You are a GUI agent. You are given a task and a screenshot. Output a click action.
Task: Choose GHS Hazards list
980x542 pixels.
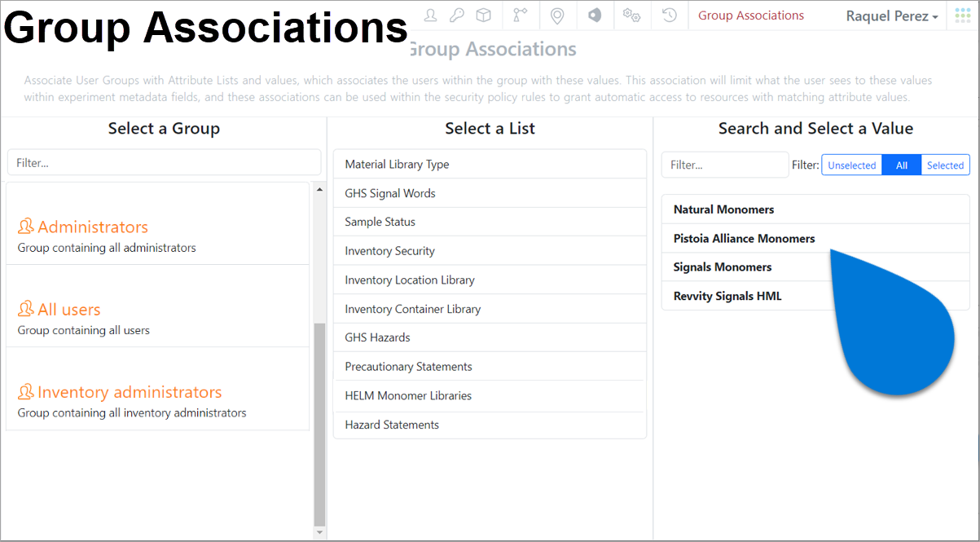(490, 337)
